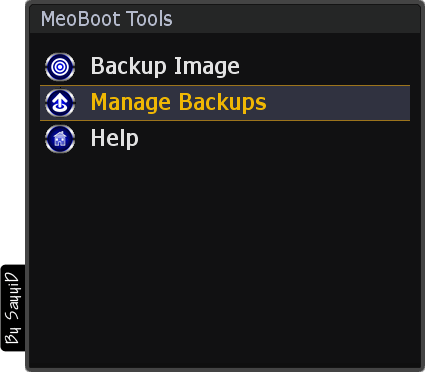Click the word Backup in first entry
This screenshot has height=372, width=425.
[128, 66]
